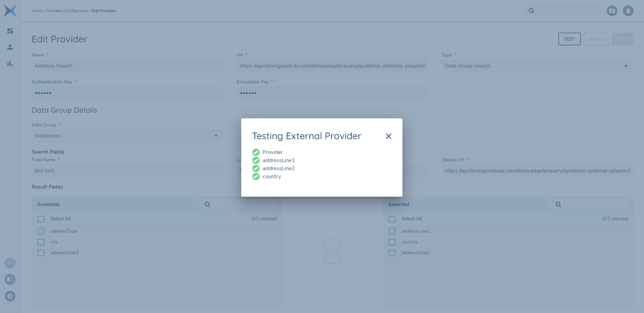Screen dimensions: 644x313
Task: Open the chat icon in the sidebar
Action: [10, 279]
